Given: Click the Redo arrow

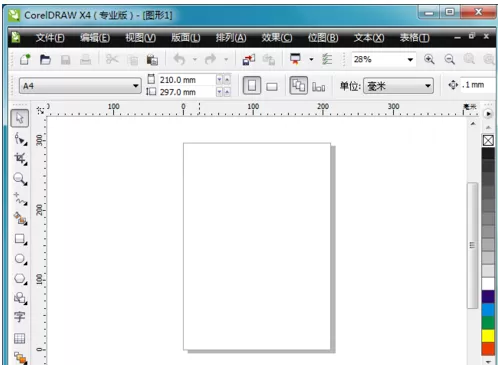Looking at the screenshot, I should [x=210, y=60].
